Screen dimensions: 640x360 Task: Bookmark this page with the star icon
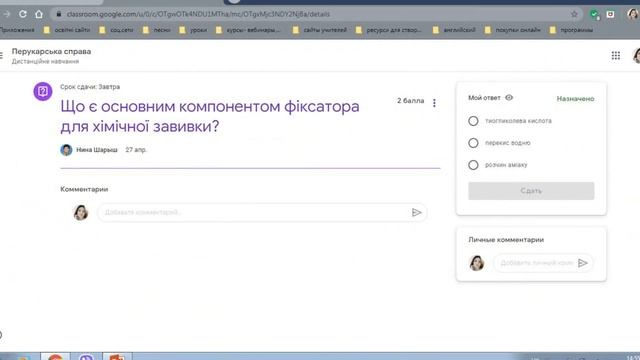[574, 14]
